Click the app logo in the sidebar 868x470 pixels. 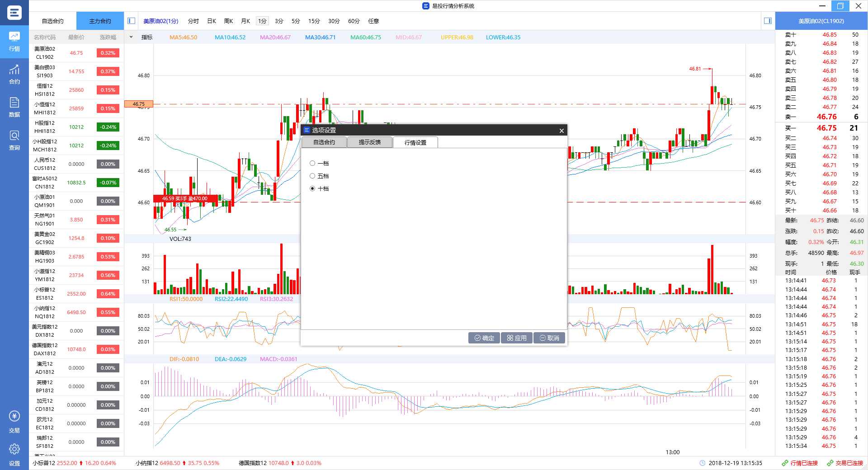(x=14, y=12)
